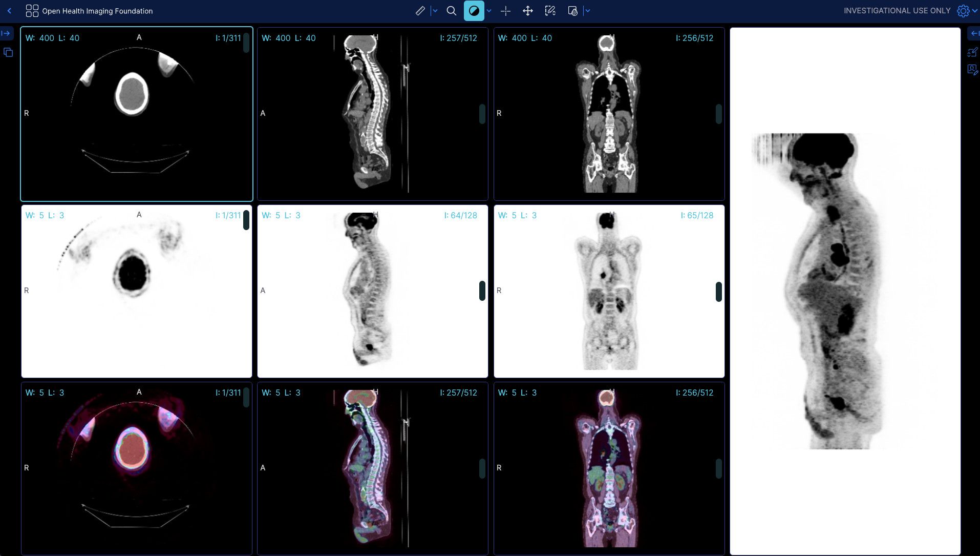
Task: Open the segmentation panel icon on right
Action: 972,52
